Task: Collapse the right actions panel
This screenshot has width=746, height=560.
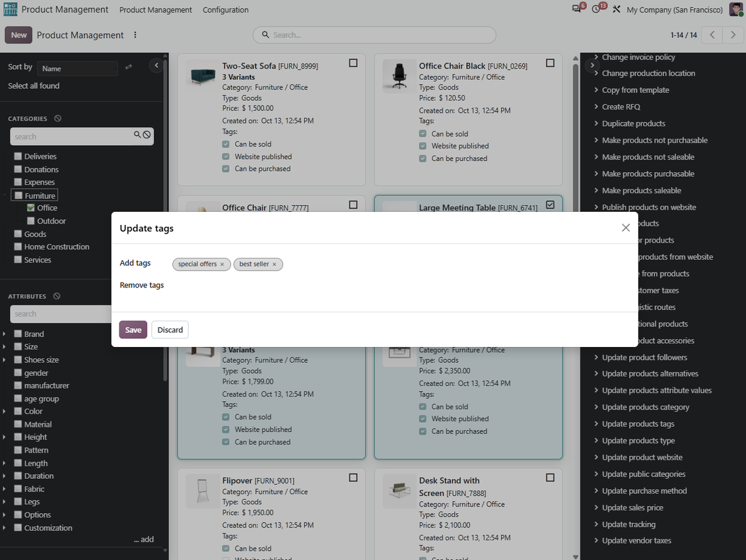Action: [x=592, y=65]
